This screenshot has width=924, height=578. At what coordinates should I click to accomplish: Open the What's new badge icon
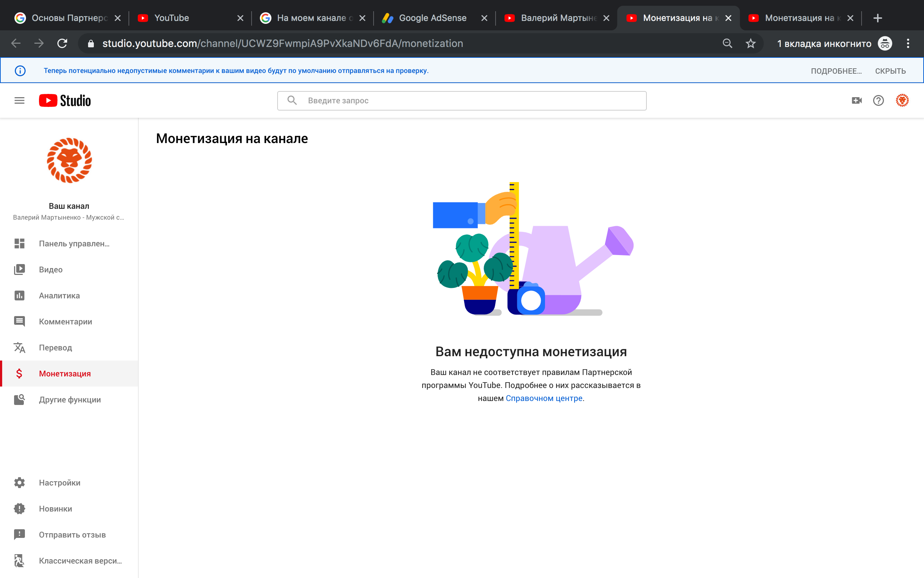tap(19, 508)
